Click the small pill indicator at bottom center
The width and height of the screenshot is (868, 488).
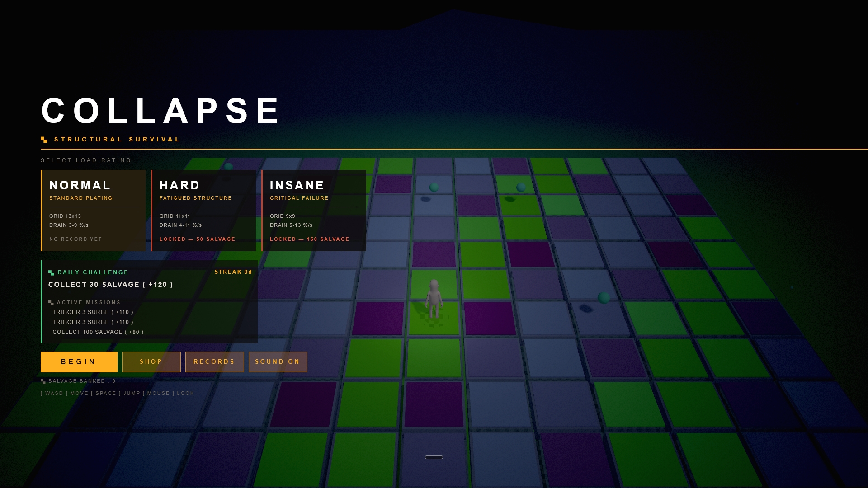pyautogui.click(x=434, y=457)
